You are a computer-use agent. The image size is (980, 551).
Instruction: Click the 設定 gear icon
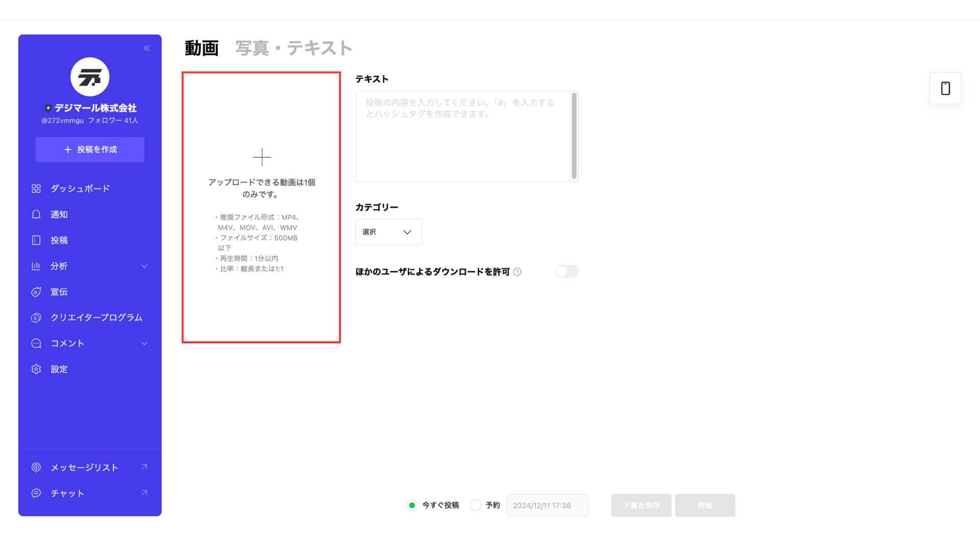(36, 369)
